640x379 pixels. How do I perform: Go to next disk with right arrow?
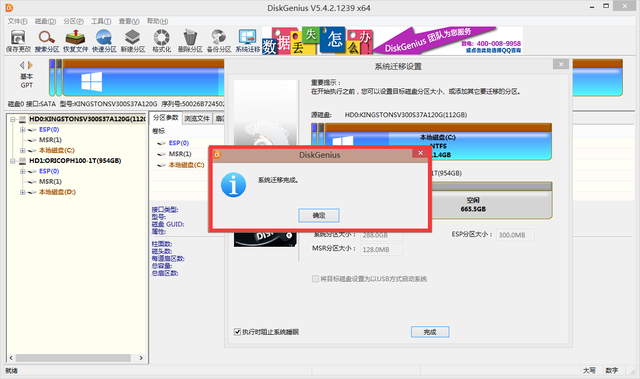[30, 65]
